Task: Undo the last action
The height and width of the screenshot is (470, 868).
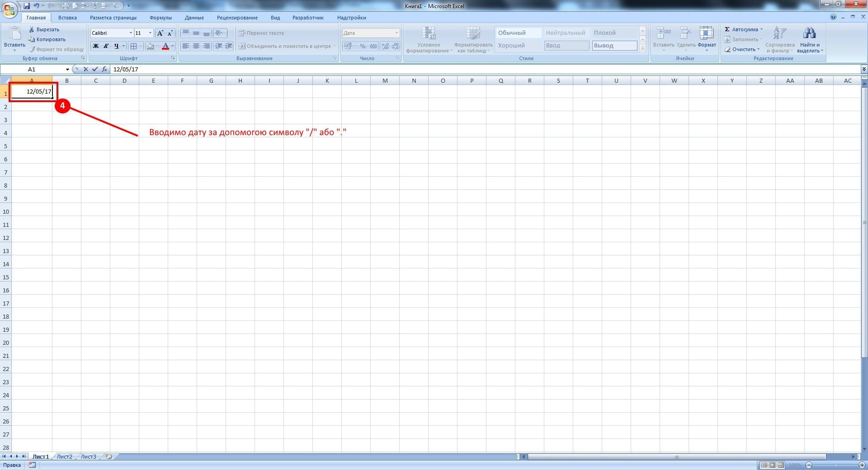Action: [x=36, y=6]
